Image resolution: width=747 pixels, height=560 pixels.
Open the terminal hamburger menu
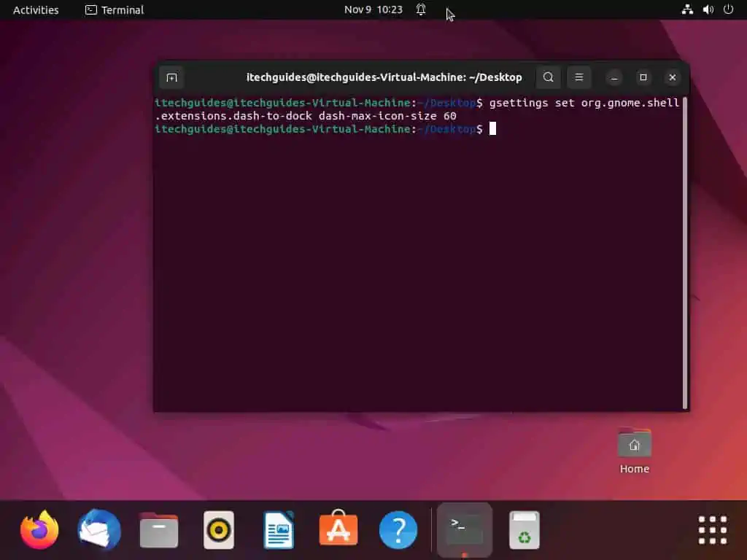tap(579, 77)
